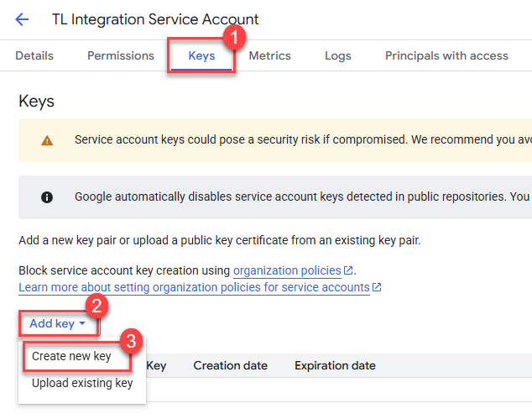The height and width of the screenshot is (419, 532).
Task: Sort by Creation date column header
Action: [x=231, y=366]
